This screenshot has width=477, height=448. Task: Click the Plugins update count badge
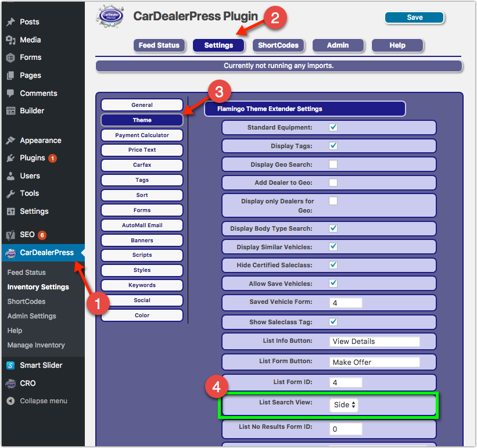[52, 158]
